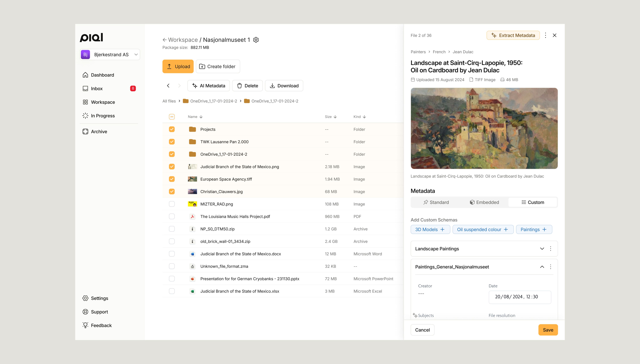This screenshot has width=640, height=364.
Task: Uncheck the Projects folder checkbox
Action: coord(172,129)
